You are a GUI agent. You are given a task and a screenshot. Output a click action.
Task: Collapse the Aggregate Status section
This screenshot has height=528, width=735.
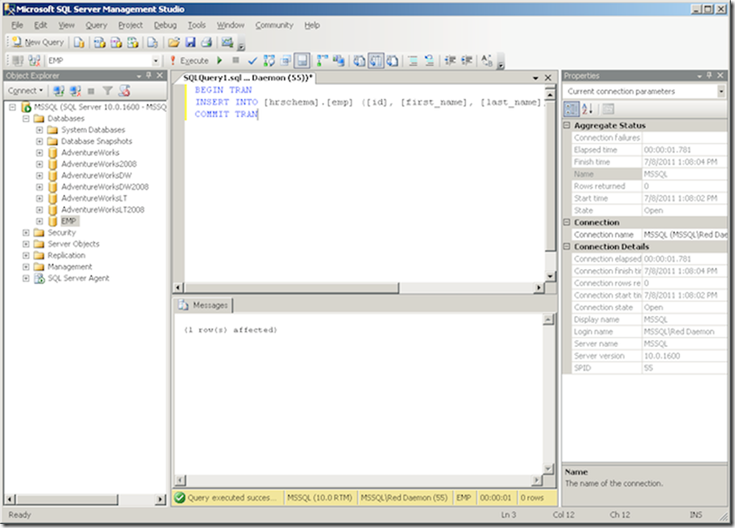point(567,125)
